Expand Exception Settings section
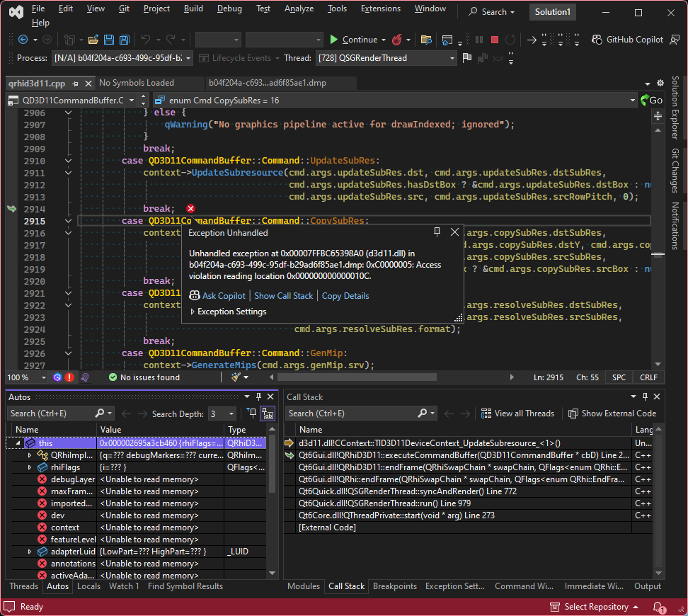Viewport: 688px width, 616px height. coord(193,312)
